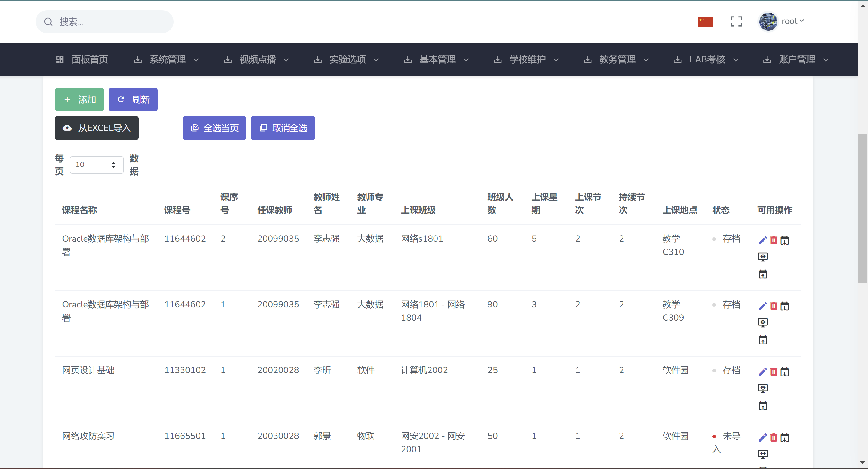The image size is (868, 469).
Task: Click 取消全选 deselect button
Action: click(x=283, y=128)
